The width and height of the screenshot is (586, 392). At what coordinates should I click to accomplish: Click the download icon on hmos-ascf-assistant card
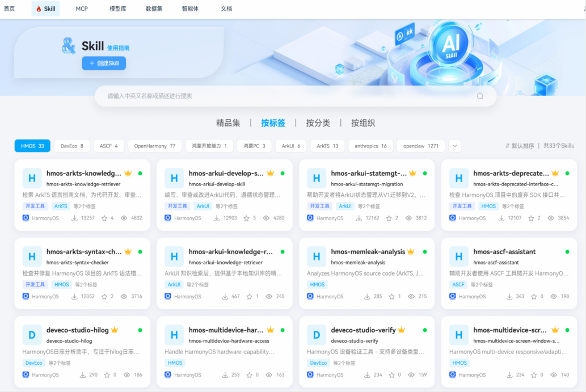point(509,297)
